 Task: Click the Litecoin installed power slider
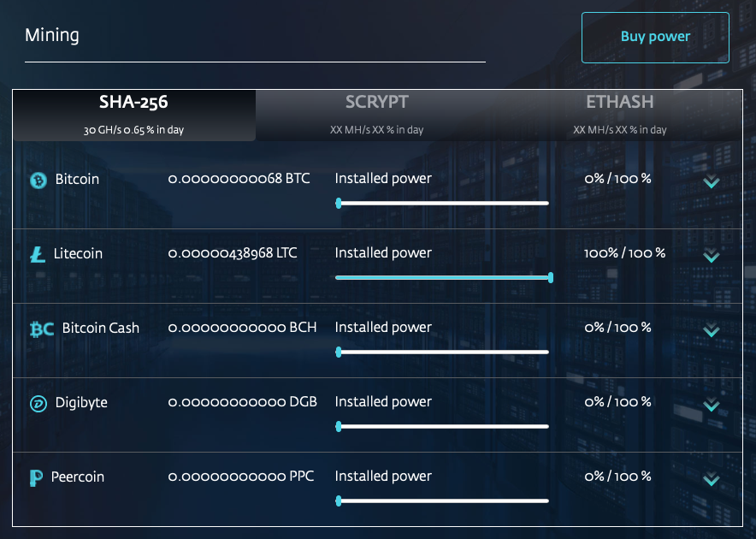click(x=444, y=277)
